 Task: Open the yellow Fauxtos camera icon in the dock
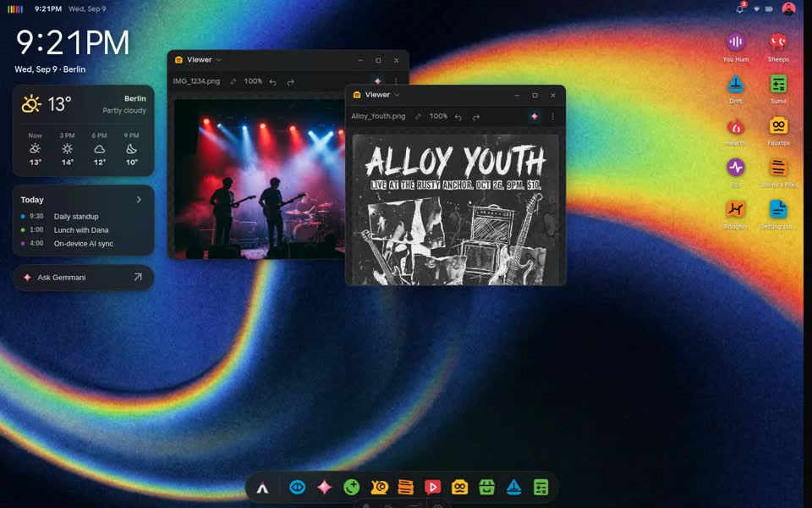460,488
